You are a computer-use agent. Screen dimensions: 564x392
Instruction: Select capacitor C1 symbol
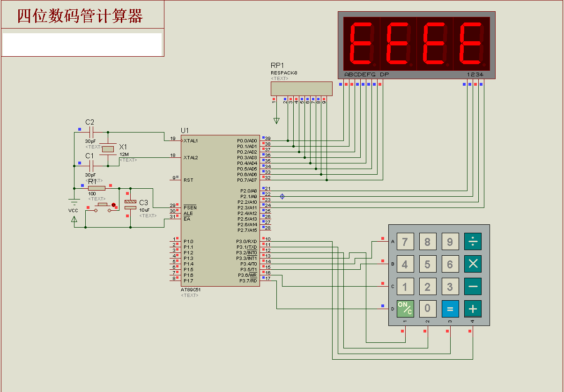pyautogui.click(x=91, y=165)
